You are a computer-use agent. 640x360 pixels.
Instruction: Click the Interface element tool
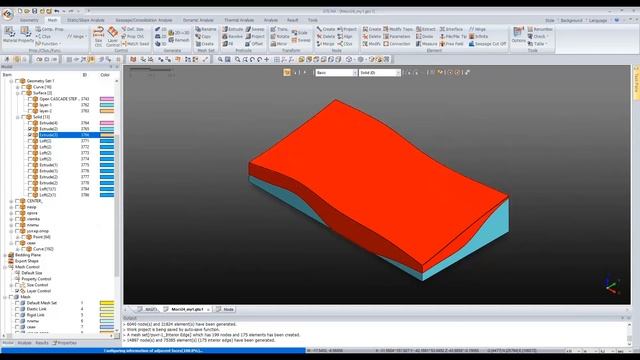(451, 29)
